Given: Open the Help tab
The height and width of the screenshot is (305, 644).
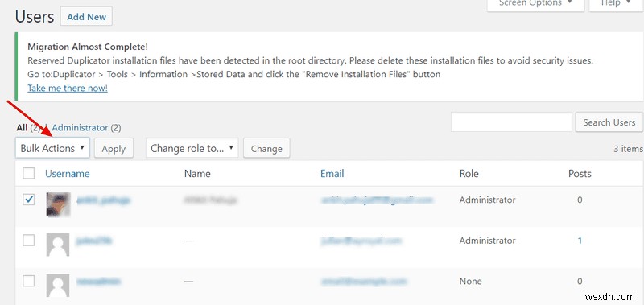Looking at the screenshot, I should pyautogui.click(x=617, y=4).
